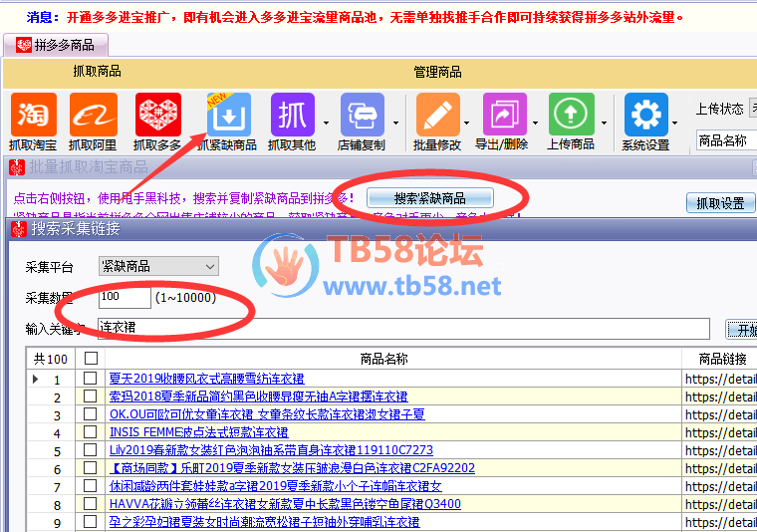Viewport: 757px width, 532px height.
Task: Switch to the 拼多多商品 tab
Action: (56, 45)
